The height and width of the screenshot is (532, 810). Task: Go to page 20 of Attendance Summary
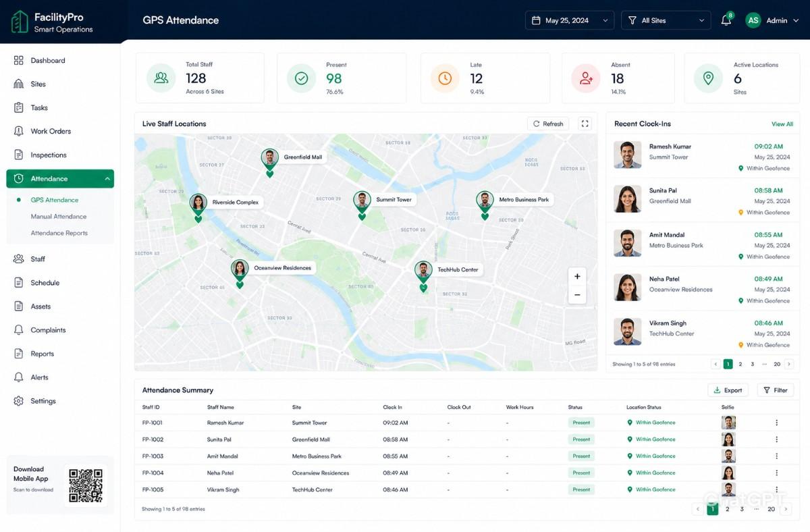(x=771, y=509)
